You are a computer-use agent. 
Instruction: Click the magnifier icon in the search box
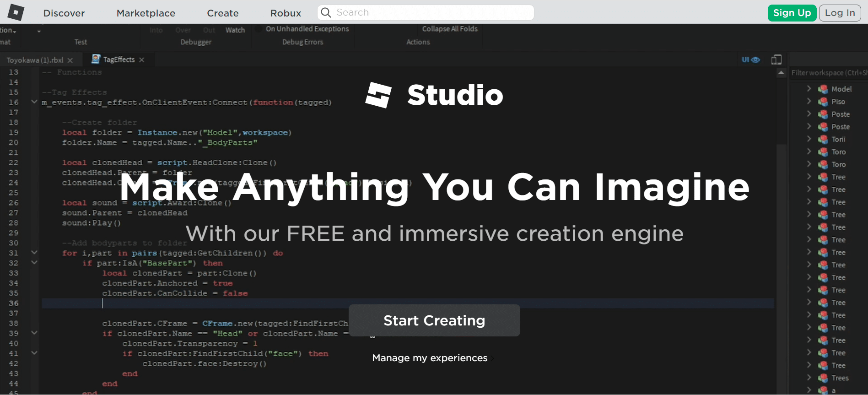click(x=326, y=12)
